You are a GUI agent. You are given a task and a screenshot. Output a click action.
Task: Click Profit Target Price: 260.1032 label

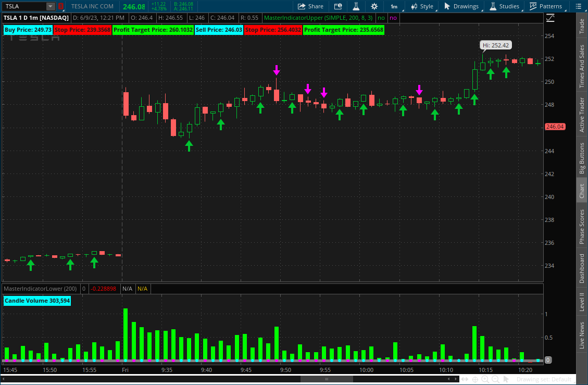[153, 30]
